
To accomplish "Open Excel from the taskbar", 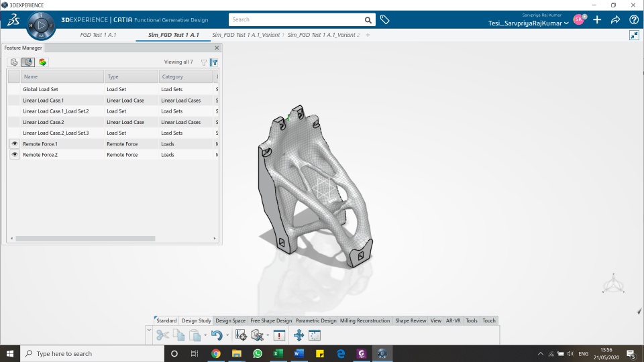I will tap(278, 353).
